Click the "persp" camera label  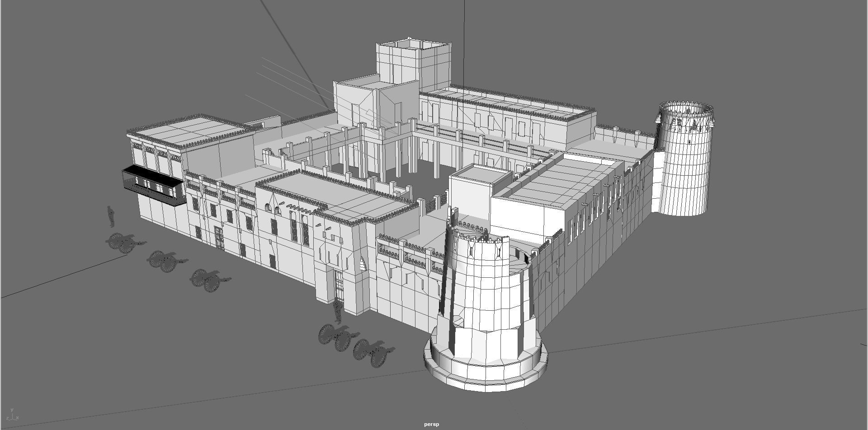pos(431,424)
